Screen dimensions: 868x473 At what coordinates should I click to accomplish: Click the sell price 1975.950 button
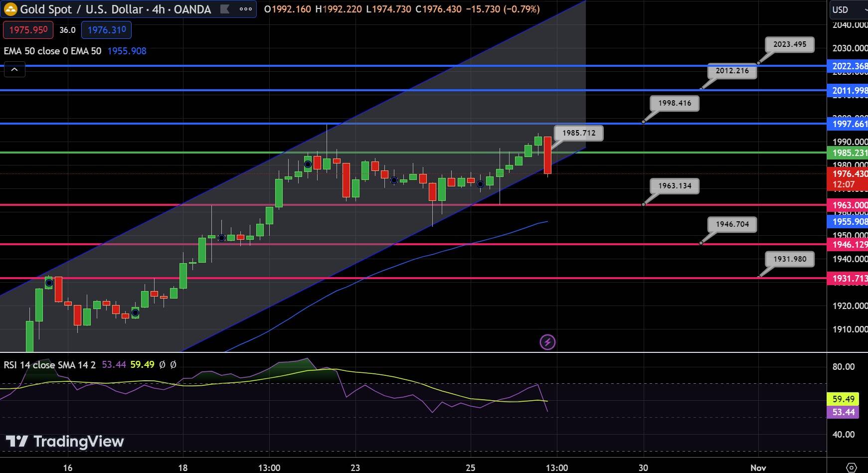(28, 30)
